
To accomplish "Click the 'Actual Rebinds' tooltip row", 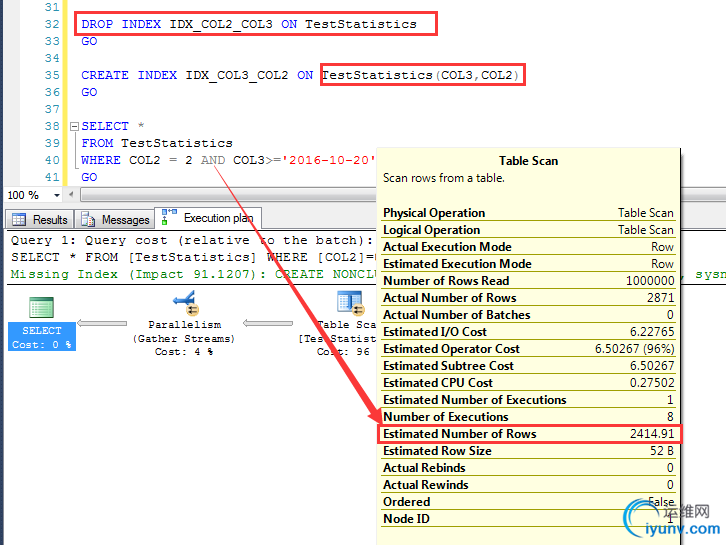I will (x=528, y=468).
